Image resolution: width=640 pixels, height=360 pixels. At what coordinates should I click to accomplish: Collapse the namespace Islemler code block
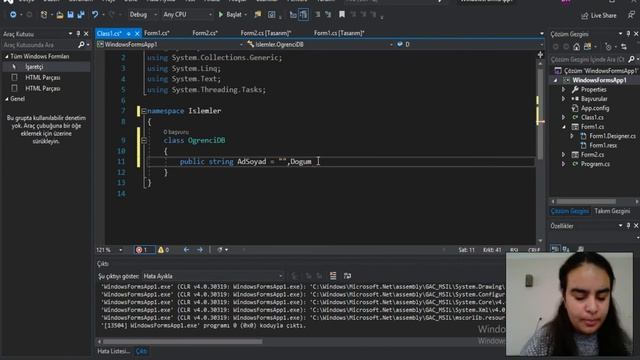coord(144,111)
